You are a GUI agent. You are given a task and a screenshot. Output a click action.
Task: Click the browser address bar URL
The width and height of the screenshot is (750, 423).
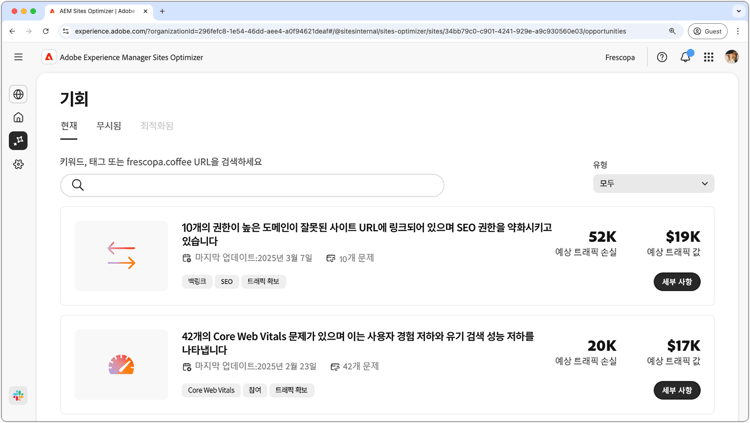click(x=350, y=31)
